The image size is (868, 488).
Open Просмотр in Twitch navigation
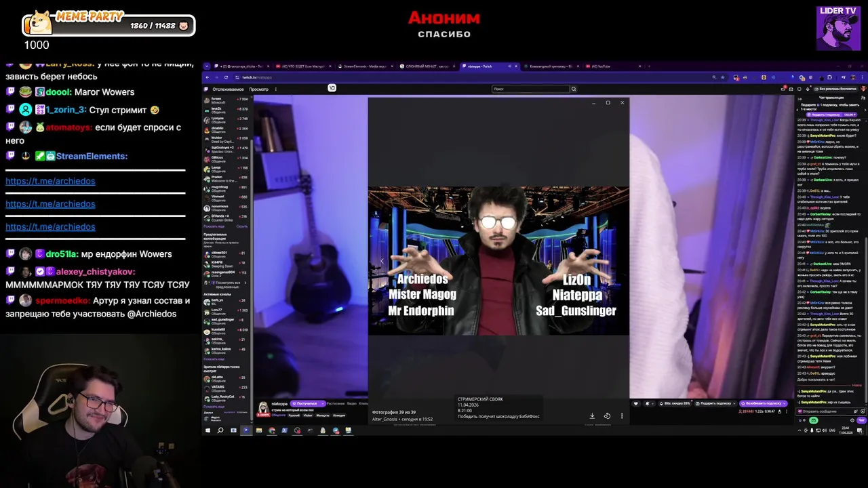click(x=258, y=89)
